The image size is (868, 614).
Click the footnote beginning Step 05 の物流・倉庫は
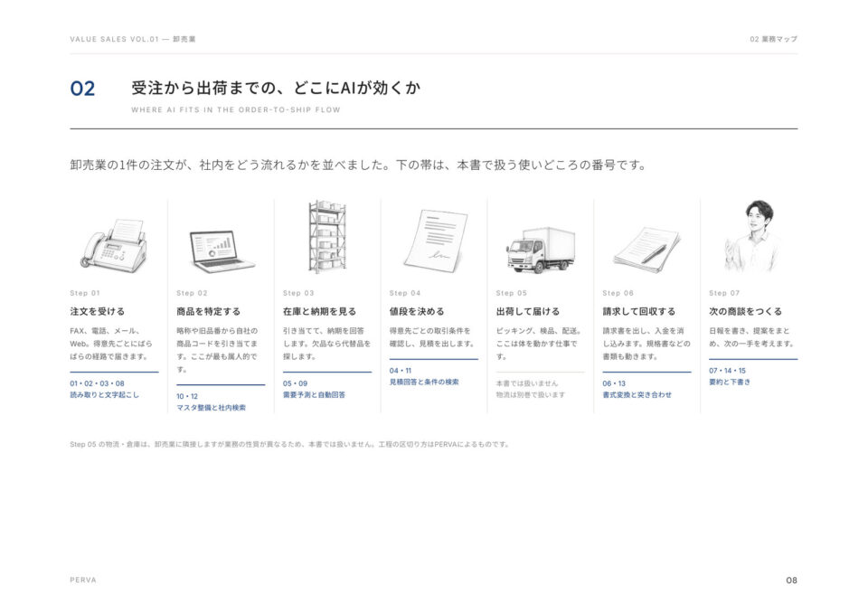point(289,444)
